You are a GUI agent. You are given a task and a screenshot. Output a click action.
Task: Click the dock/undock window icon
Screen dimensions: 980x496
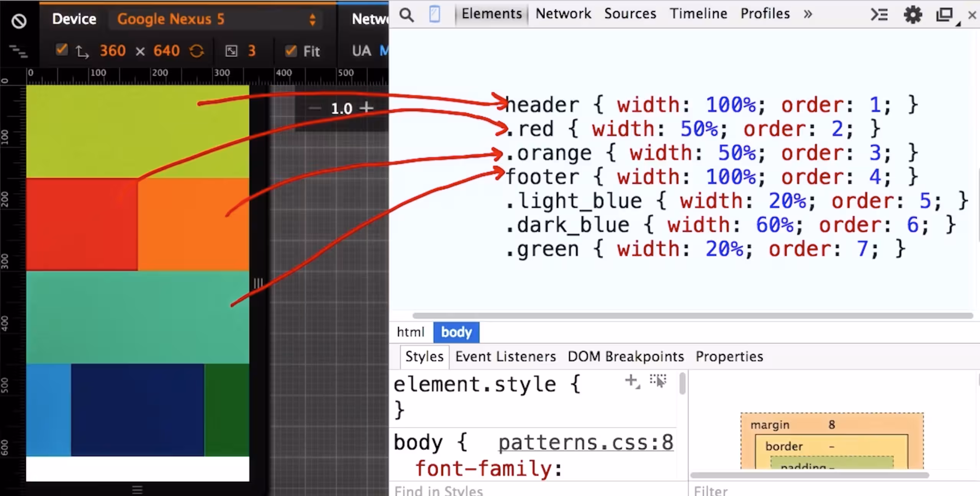(944, 15)
